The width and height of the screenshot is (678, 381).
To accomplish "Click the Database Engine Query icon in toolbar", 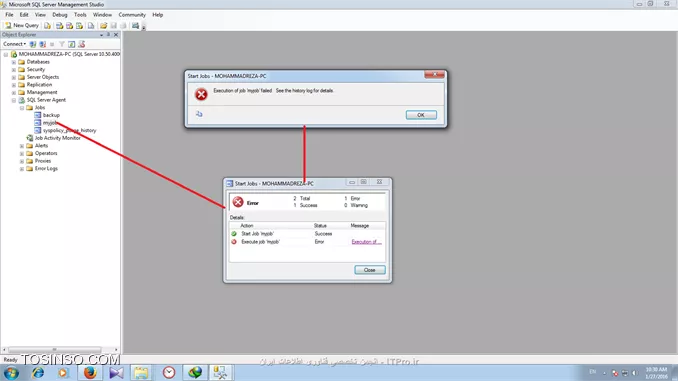I will [x=47, y=26].
